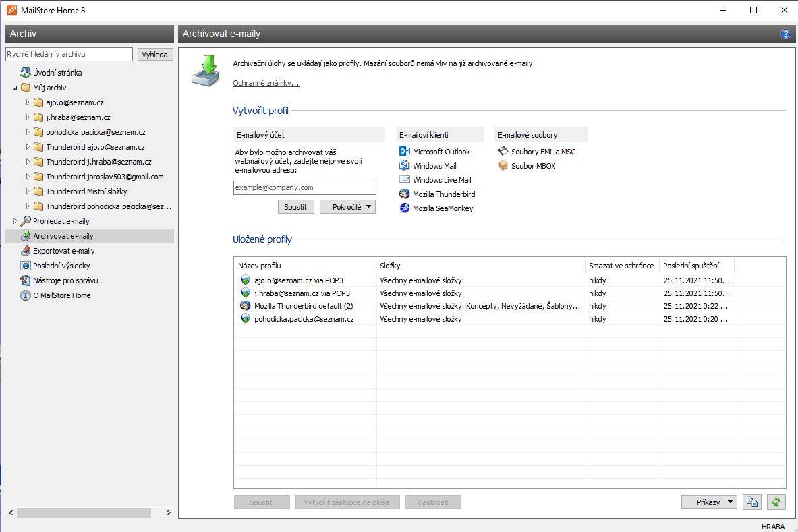Viewport: 798px width, 532px height.
Task: Expand the Prohledat e-maily node
Action: (x=15, y=220)
